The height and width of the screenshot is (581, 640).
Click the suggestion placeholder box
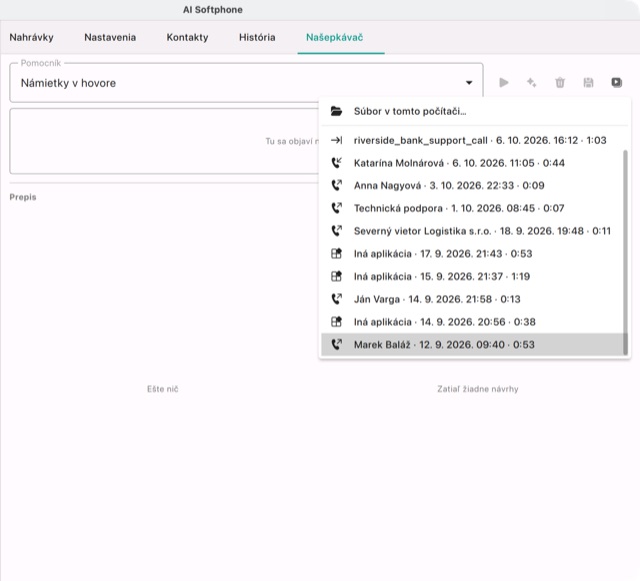[164, 141]
